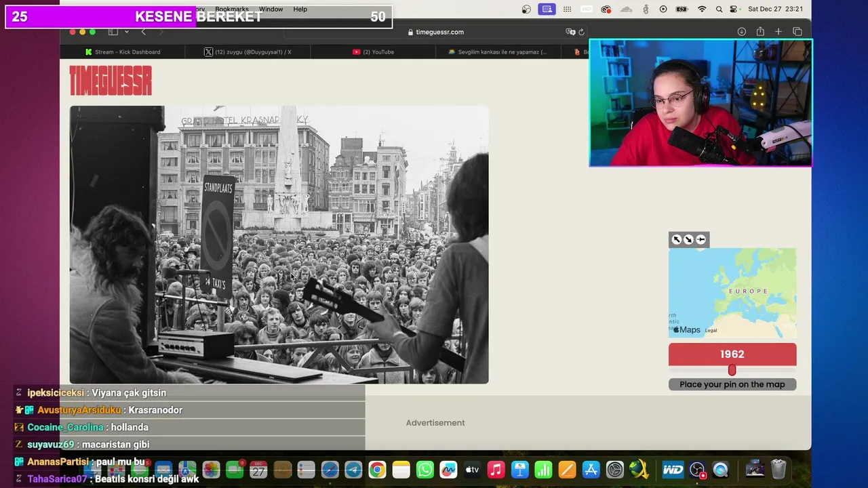Expand the sidebar tab group dropdown chevron
Viewport: 868px width, 488px height.
coord(126,32)
